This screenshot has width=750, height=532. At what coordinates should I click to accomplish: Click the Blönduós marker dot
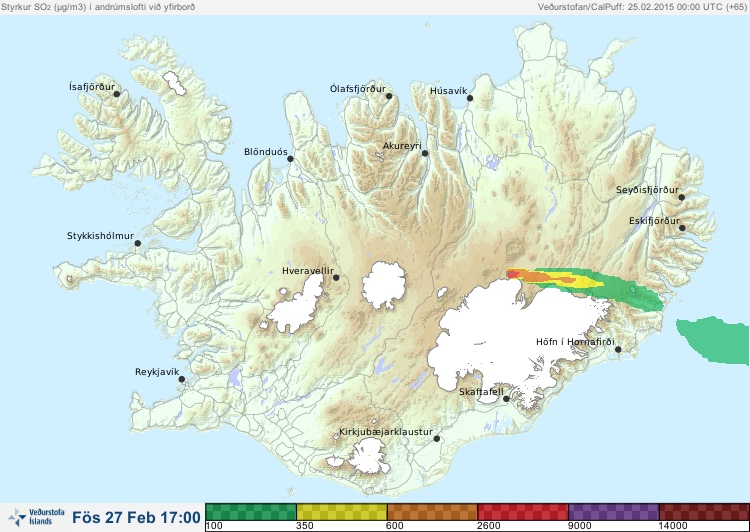pos(290,159)
